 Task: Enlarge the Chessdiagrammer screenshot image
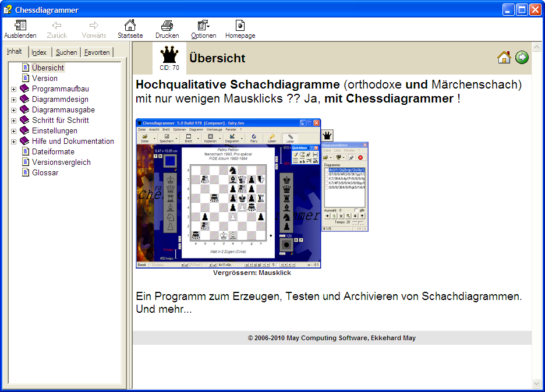(252, 193)
